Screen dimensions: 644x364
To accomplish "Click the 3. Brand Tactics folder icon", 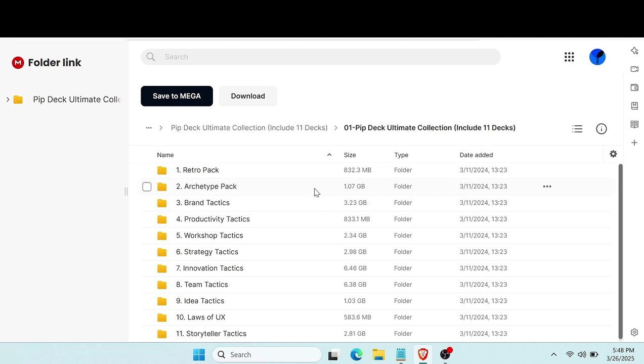I will coord(162,203).
